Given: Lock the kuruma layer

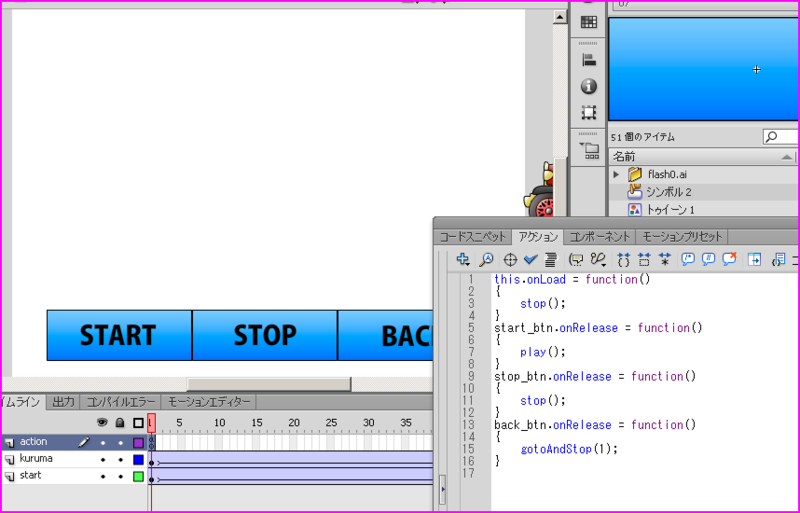Looking at the screenshot, I should [120, 459].
